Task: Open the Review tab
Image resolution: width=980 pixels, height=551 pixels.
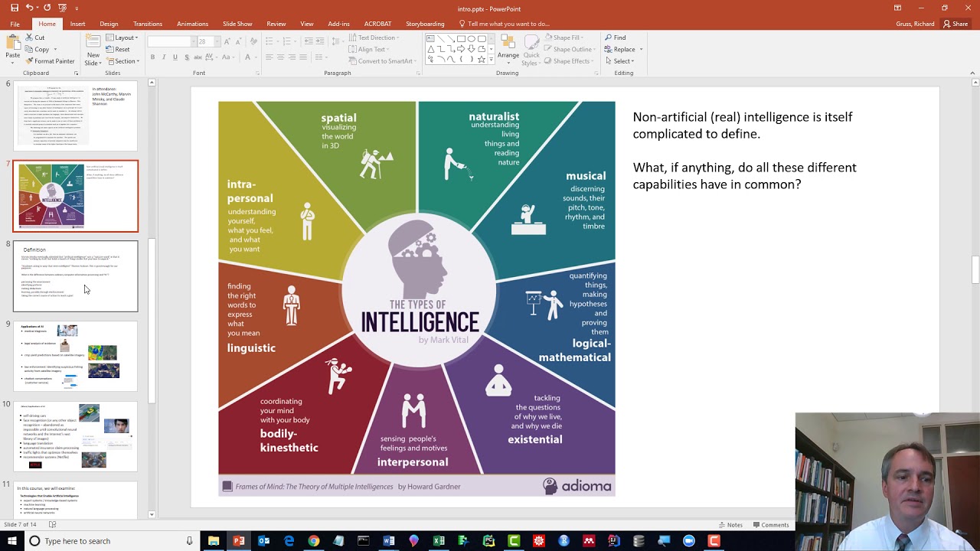Action: click(276, 24)
